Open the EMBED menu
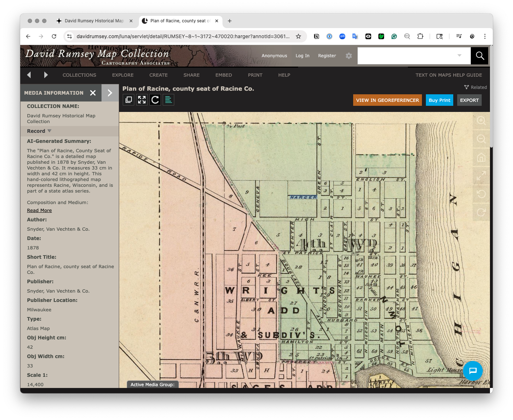This screenshot has width=513, height=420. coord(224,75)
